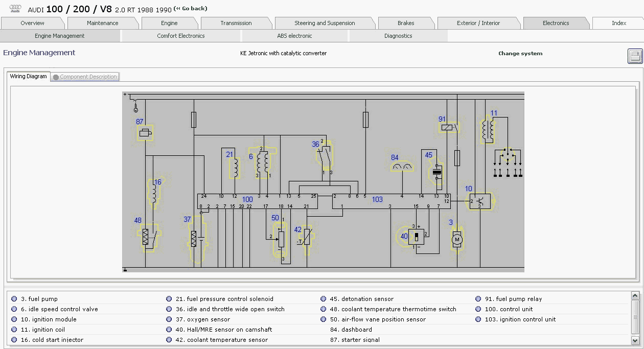This screenshot has height=349, width=644.
Task: Click Hall sensor symbol 40 in diagram
Action: (x=416, y=237)
